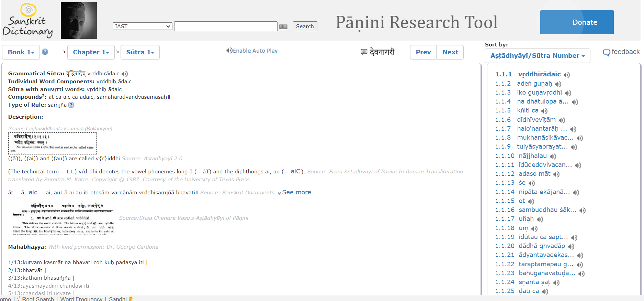Go to Prev sūtra

click(423, 52)
